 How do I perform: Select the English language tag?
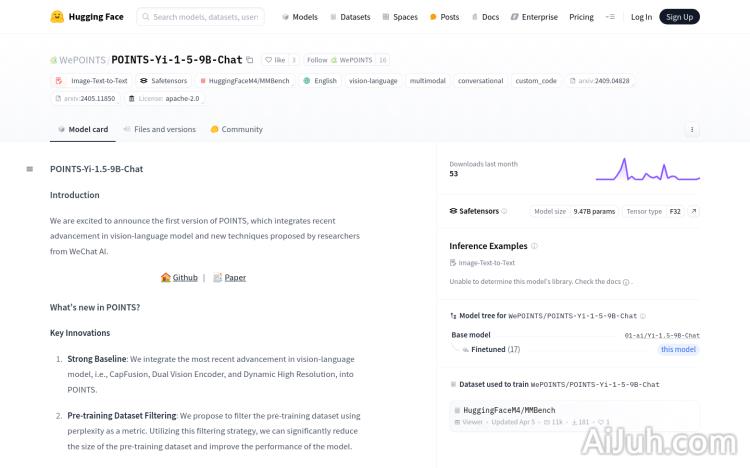click(x=320, y=81)
